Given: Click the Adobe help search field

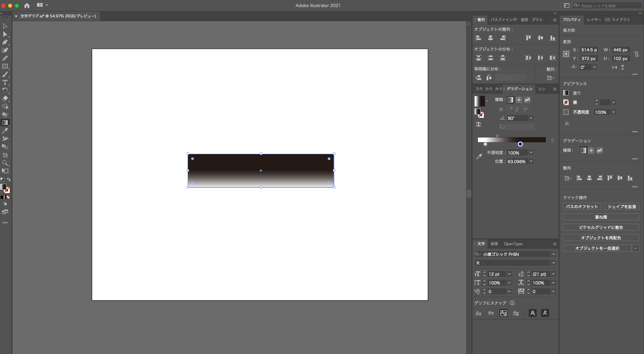Looking at the screenshot, I should coord(607,6).
